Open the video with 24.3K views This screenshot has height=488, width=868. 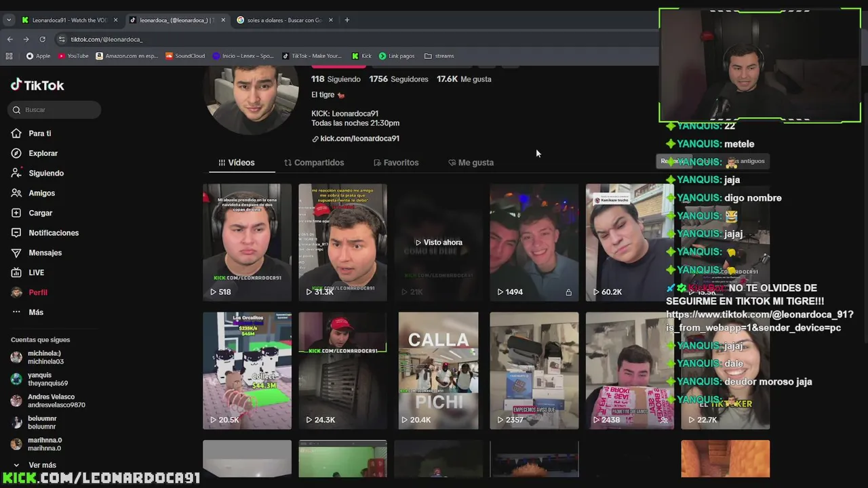(342, 371)
